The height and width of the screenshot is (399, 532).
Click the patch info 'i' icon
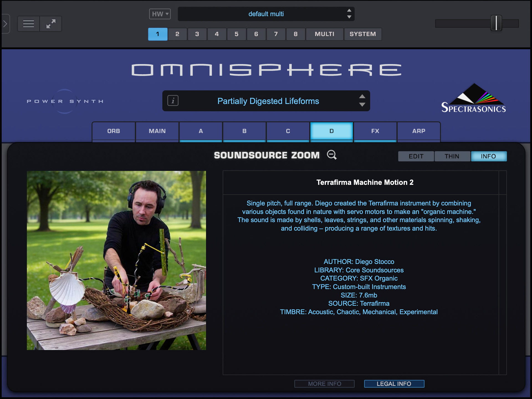[x=173, y=101]
